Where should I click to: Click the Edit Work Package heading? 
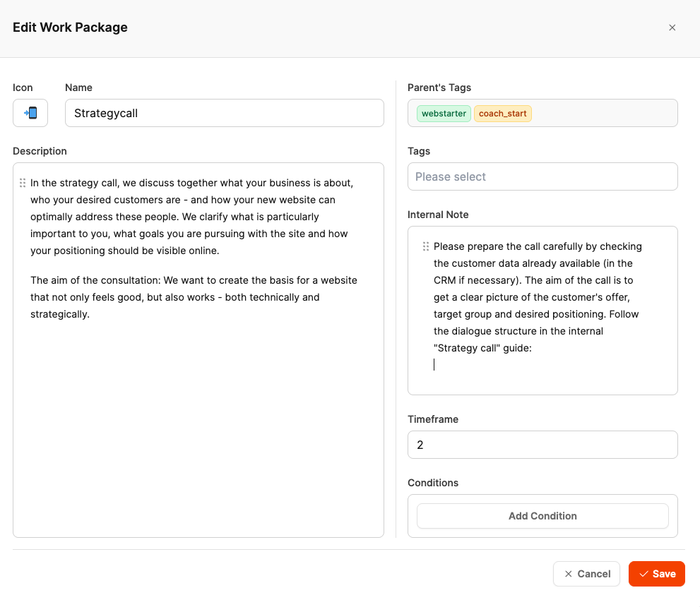coord(70,28)
